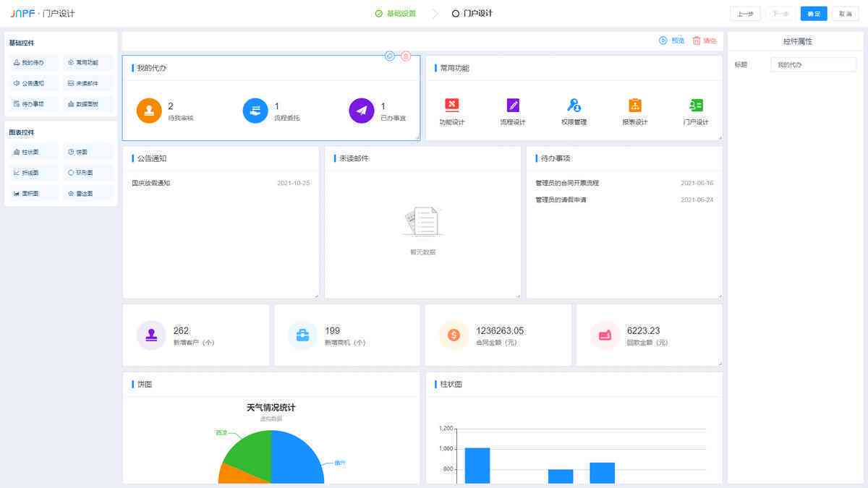The height and width of the screenshot is (488, 868).
Task: Click the 新增商机 briefcase icon
Action: coord(302,335)
